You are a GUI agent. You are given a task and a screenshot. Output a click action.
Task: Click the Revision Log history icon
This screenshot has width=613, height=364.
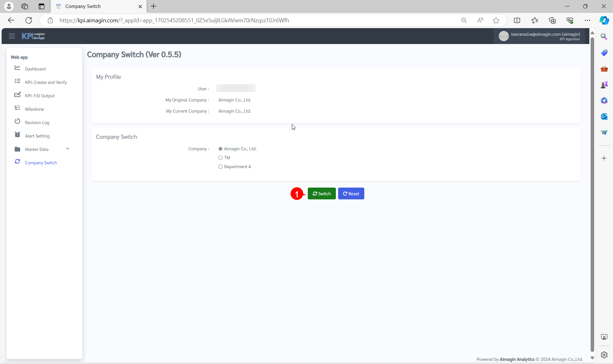pyautogui.click(x=17, y=122)
